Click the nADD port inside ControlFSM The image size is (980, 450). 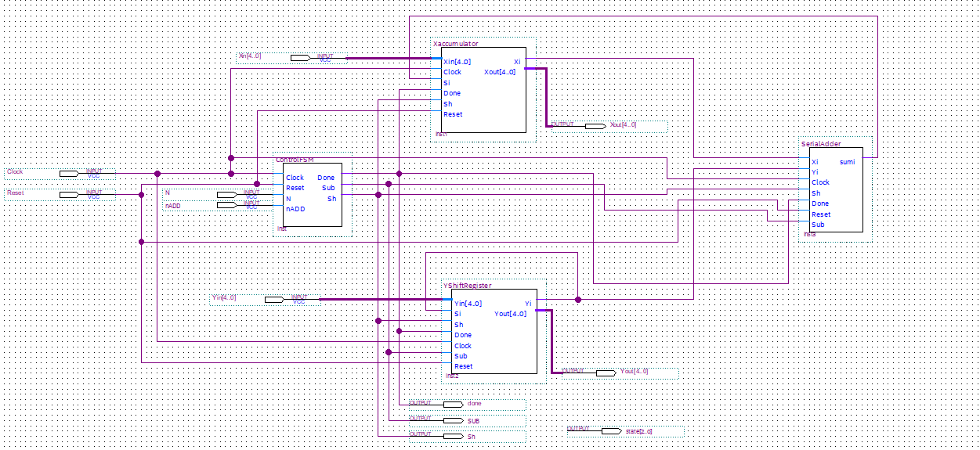coord(295,209)
